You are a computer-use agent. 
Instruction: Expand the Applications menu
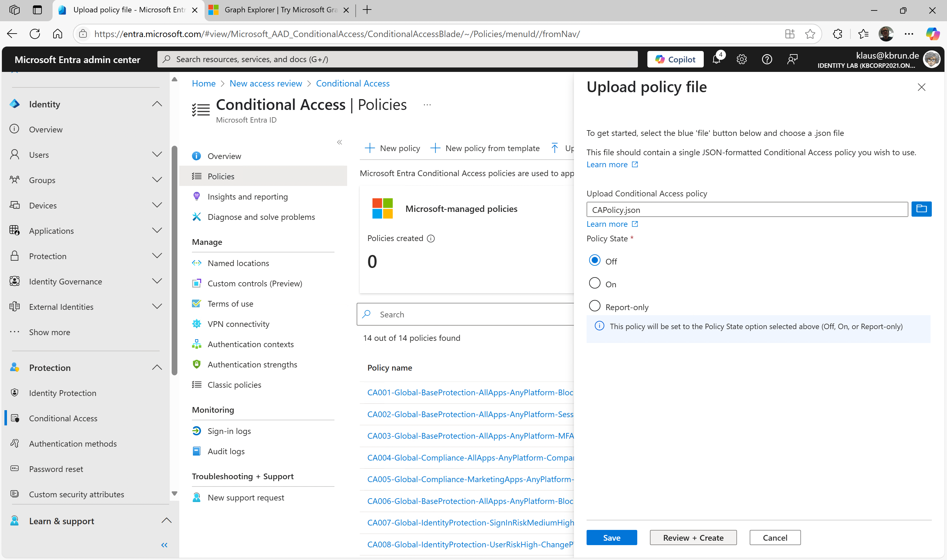coord(157,230)
